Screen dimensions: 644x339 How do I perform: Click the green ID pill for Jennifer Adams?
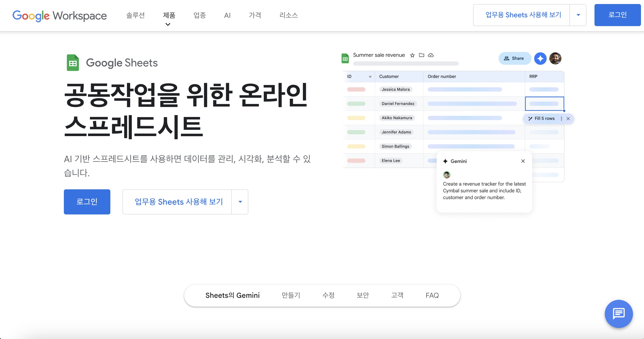356,132
